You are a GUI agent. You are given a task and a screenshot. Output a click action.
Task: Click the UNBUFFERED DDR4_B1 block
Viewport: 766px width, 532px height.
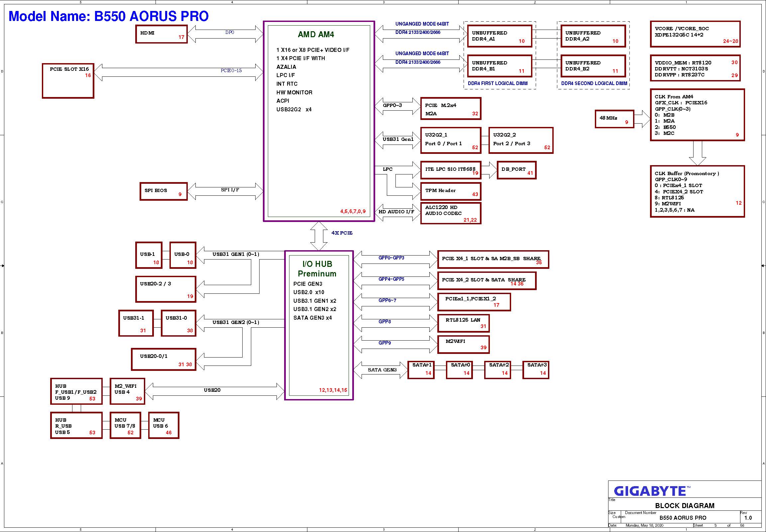[499, 66]
